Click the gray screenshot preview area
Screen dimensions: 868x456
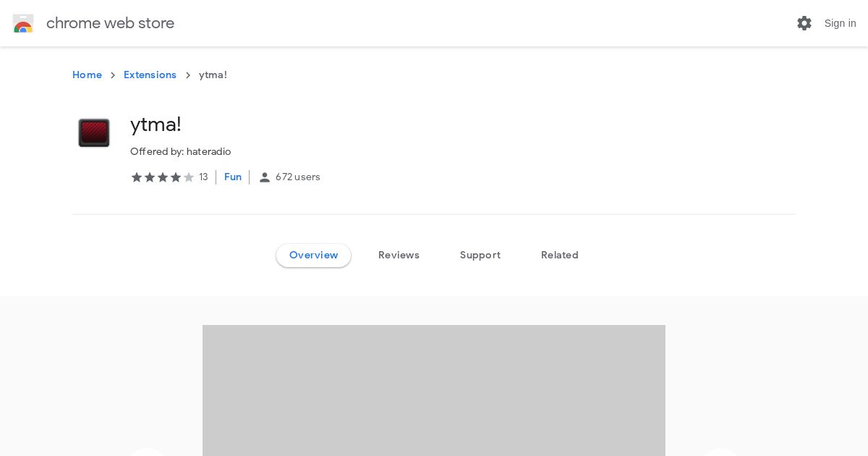pyautogui.click(x=434, y=390)
